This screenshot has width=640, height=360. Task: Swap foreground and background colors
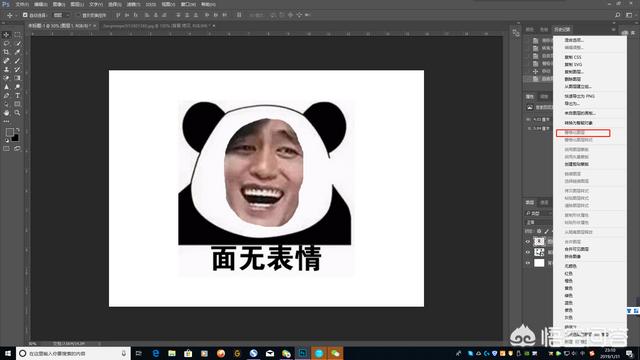coord(17,130)
